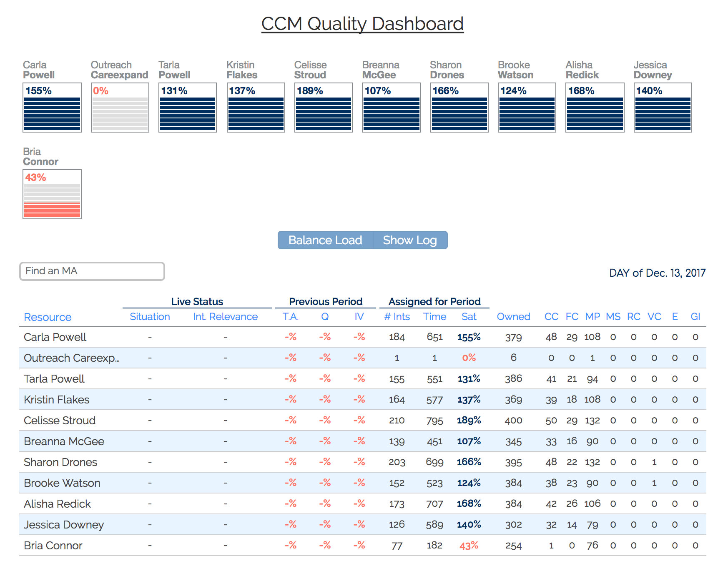Select Alisha Redick's 168% gauge card
Image resolution: width=728 pixels, height=571 pixels.
(595, 108)
